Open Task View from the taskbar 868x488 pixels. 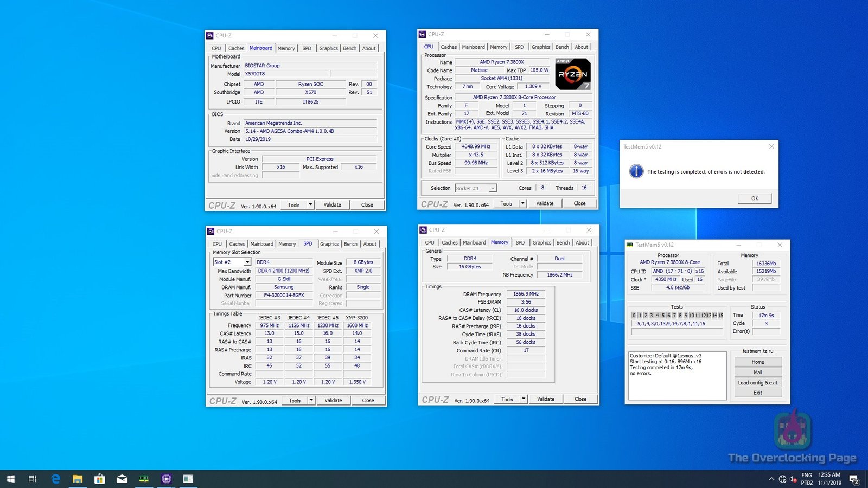coord(33,479)
